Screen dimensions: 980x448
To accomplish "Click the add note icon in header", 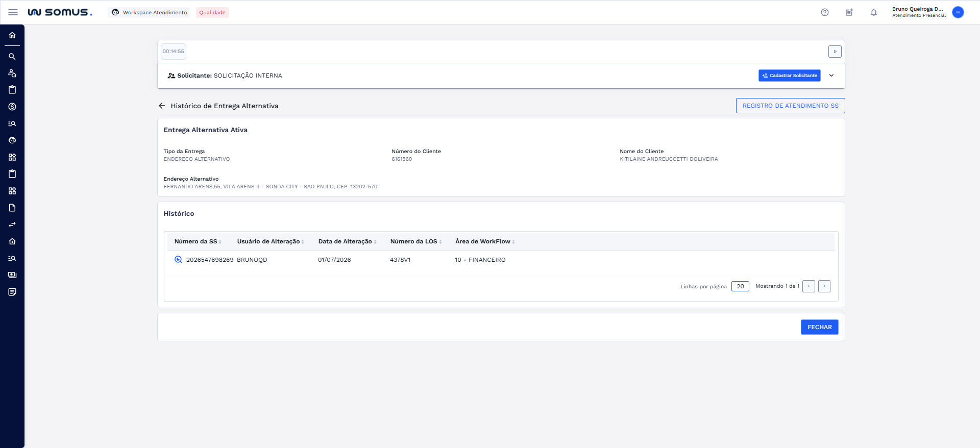I will [849, 12].
